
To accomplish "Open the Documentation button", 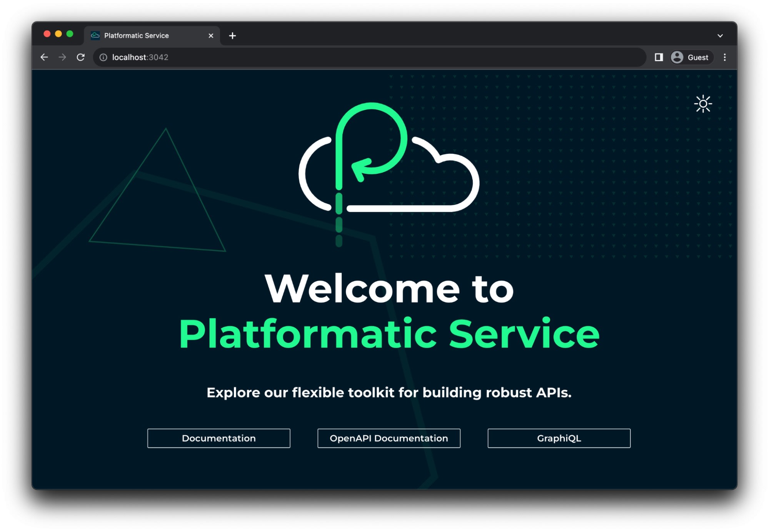I will coord(219,438).
